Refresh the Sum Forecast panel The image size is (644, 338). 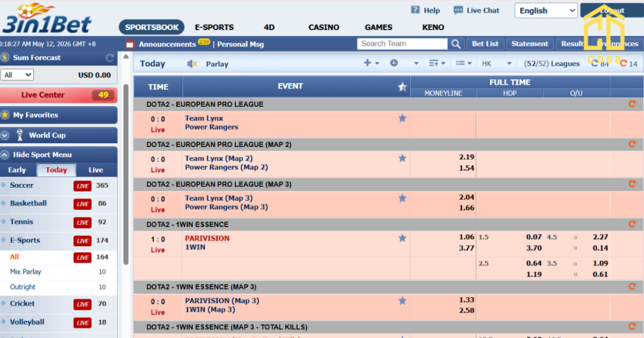point(109,58)
